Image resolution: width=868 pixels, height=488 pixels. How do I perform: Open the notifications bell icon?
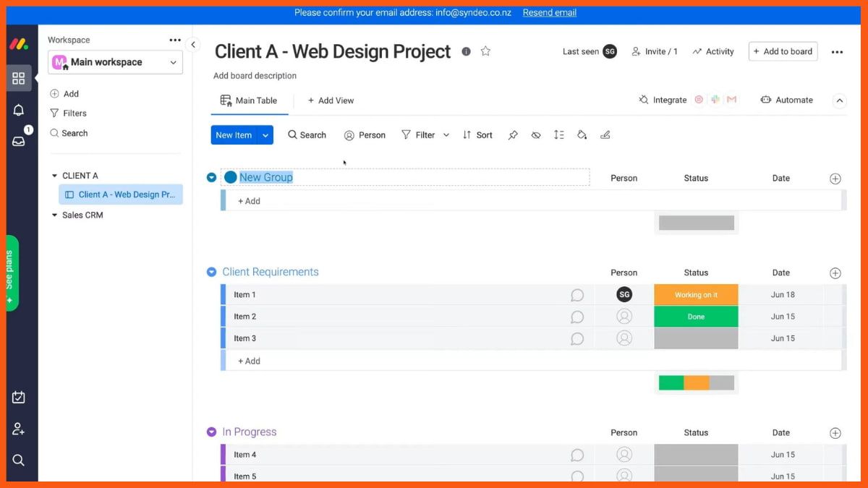click(19, 110)
